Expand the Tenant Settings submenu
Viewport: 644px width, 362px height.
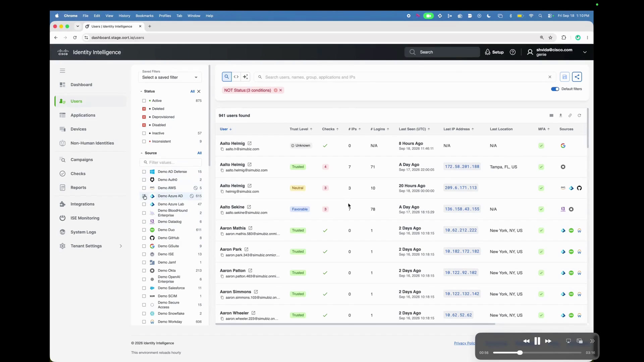pyautogui.click(x=121, y=246)
